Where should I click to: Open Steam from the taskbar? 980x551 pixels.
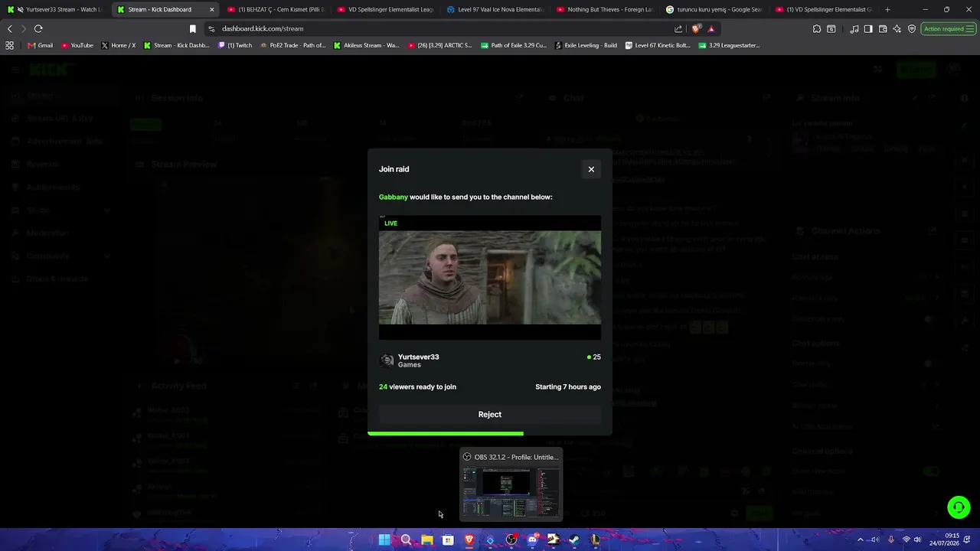pyautogui.click(x=574, y=540)
